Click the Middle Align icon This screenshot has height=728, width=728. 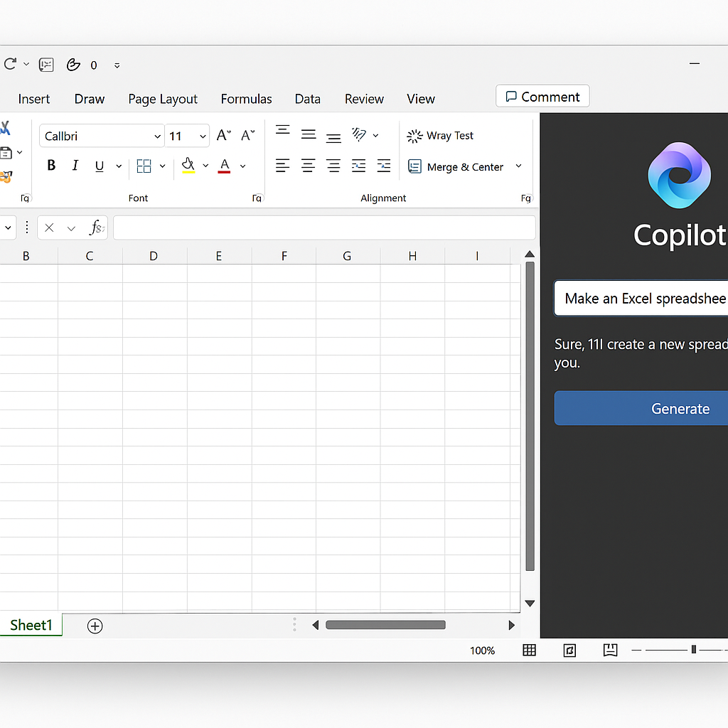[x=309, y=134]
